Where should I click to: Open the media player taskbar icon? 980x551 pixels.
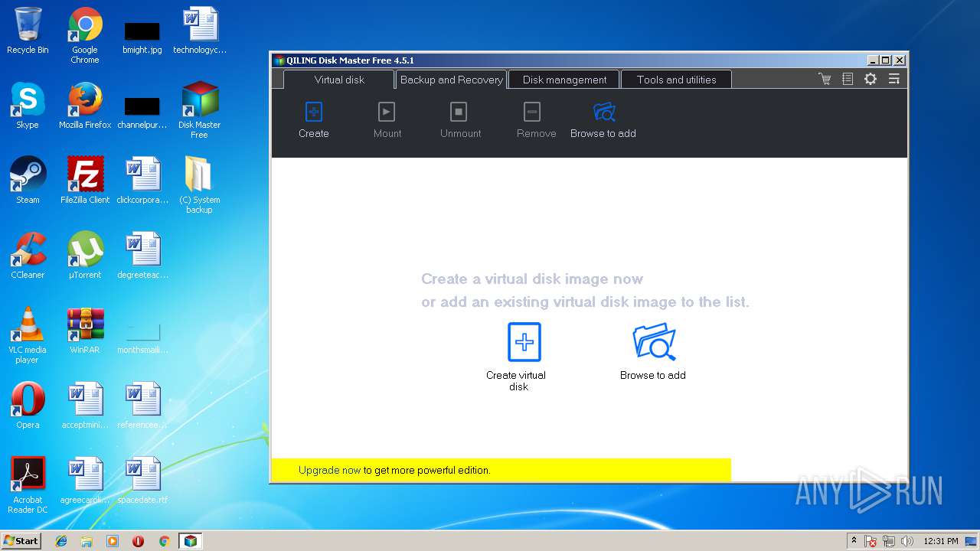(x=113, y=541)
